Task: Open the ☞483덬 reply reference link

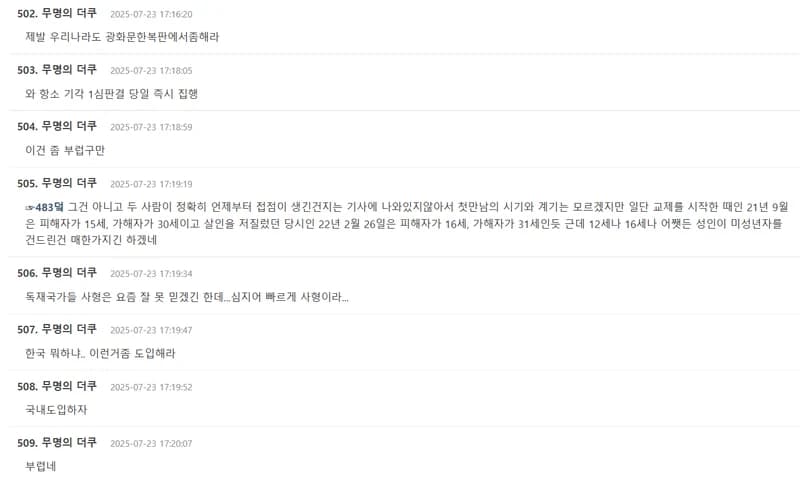Action: [44, 207]
